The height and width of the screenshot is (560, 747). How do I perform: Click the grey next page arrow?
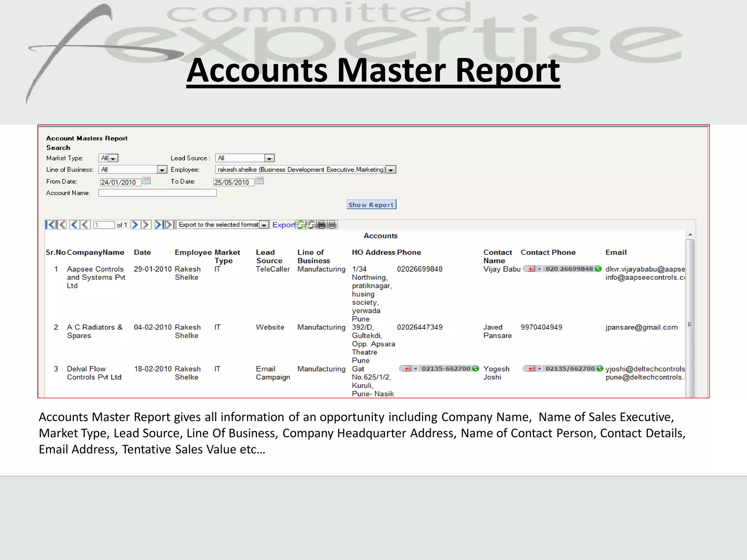[x=146, y=225]
